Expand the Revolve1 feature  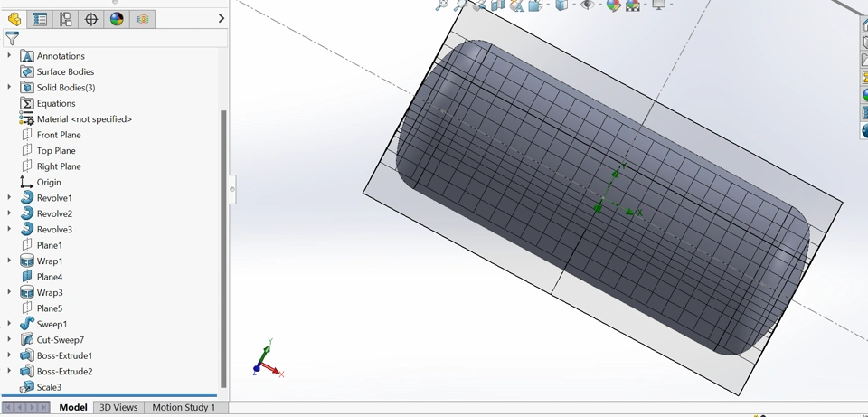click(x=9, y=198)
